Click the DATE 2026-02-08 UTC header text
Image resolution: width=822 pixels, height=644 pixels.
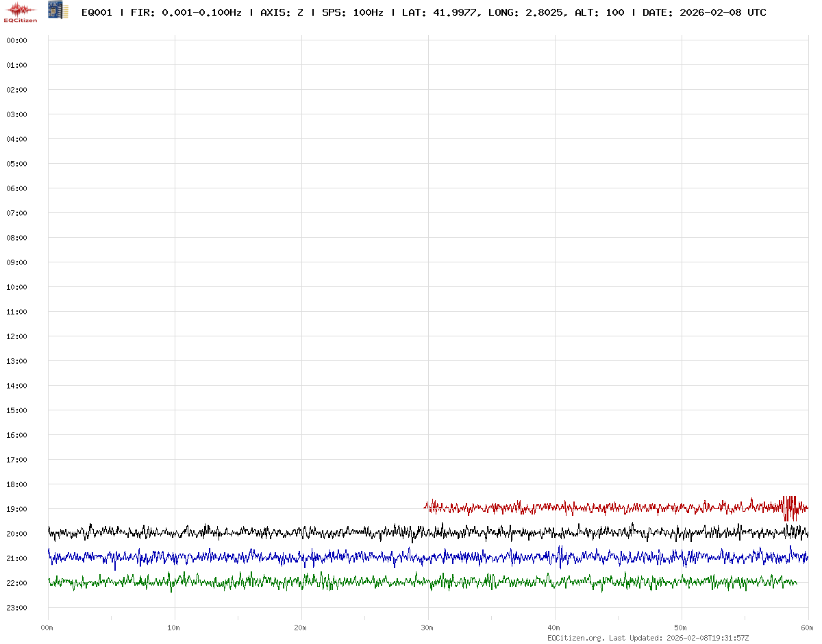click(x=704, y=12)
